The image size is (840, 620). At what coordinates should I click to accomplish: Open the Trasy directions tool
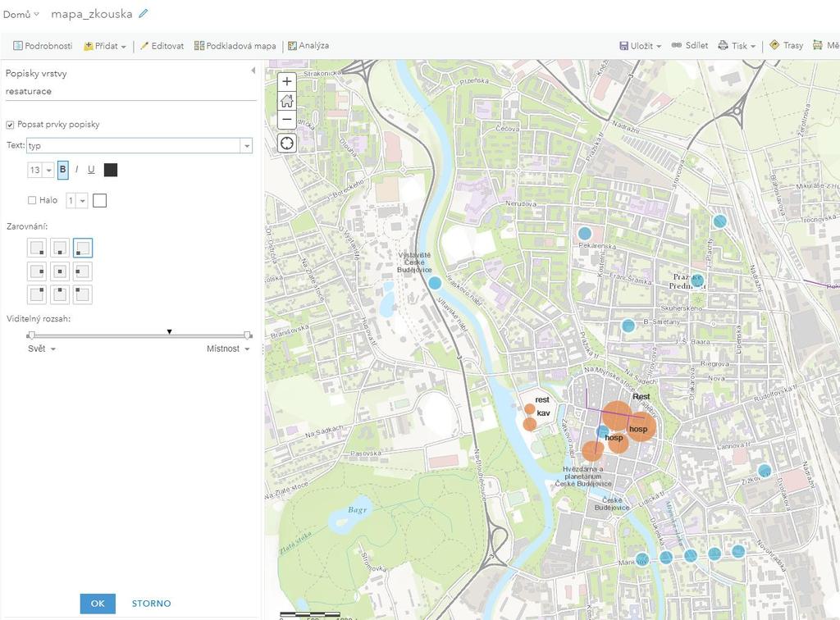[787, 46]
